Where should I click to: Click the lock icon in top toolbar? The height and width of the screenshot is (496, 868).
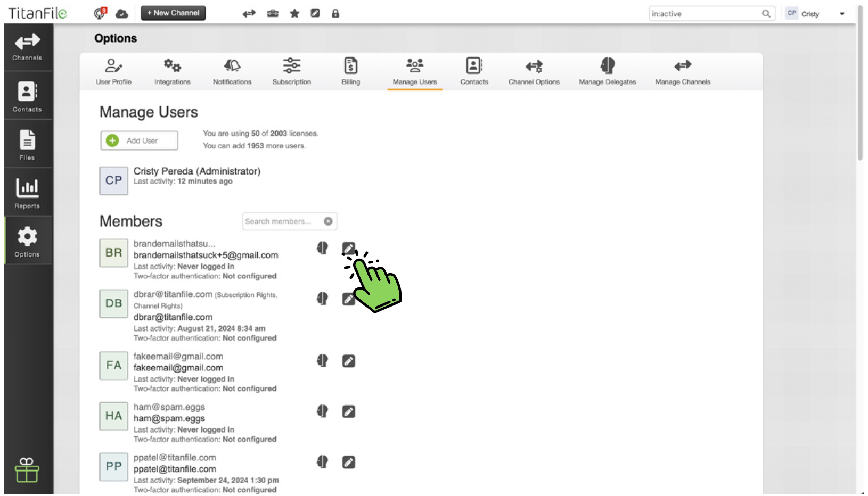tap(335, 13)
